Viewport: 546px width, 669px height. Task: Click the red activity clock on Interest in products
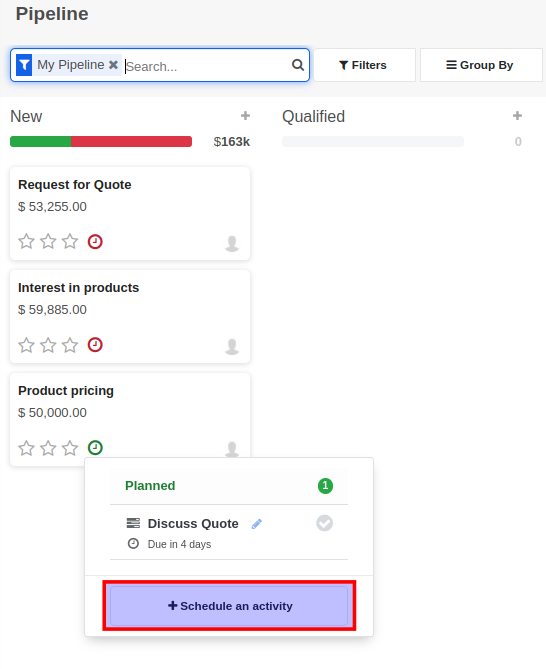coord(95,345)
